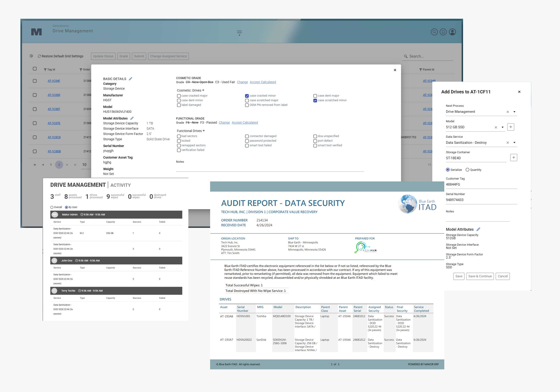The height and width of the screenshot is (392, 560).
Task: Open the Data Service dropdown arrow
Action: pos(514,143)
